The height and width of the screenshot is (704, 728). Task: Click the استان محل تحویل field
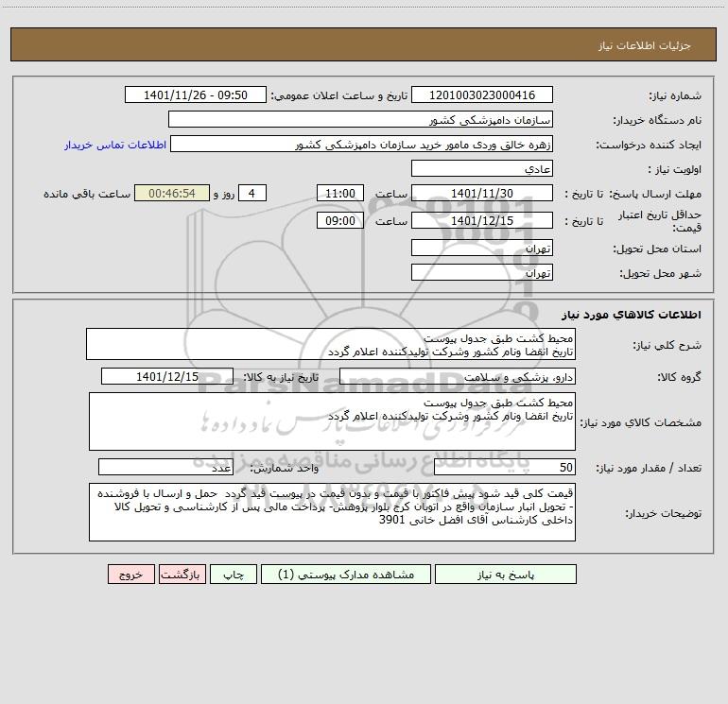coord(482,248)
